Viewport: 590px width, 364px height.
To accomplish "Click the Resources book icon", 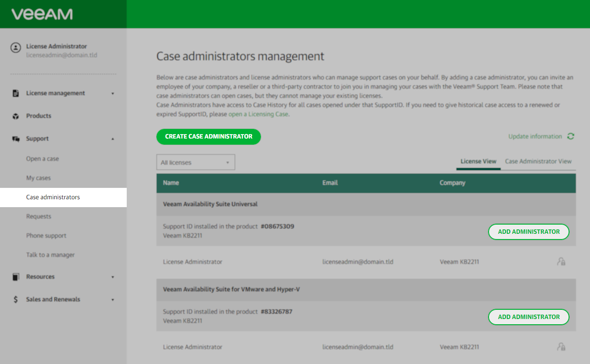I will click(x=16, y=277).
